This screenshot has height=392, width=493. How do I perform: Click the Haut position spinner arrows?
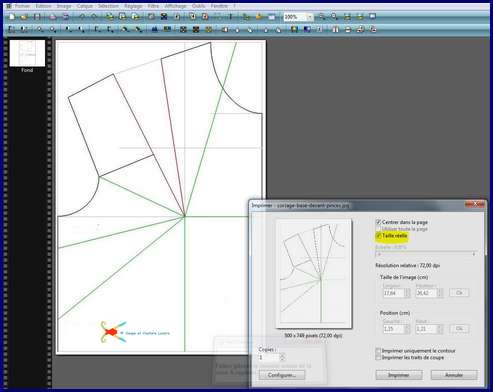(440, 329)
